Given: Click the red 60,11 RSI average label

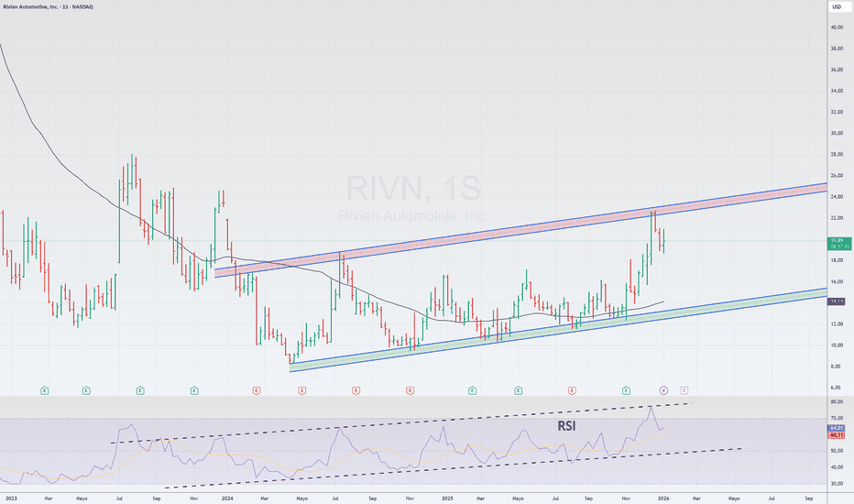Looking at the screenshot, I should coord(837,435).
